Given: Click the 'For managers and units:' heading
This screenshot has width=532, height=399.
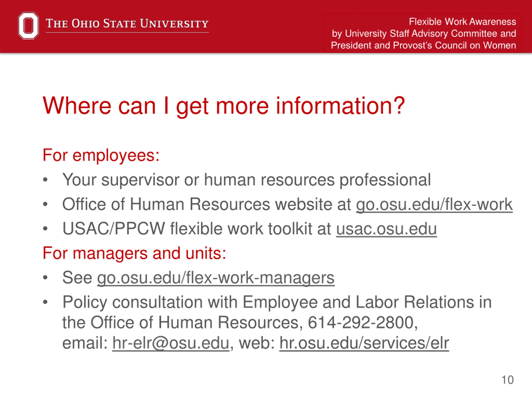Looking at the screenshot, I should [x=134, y=253].
